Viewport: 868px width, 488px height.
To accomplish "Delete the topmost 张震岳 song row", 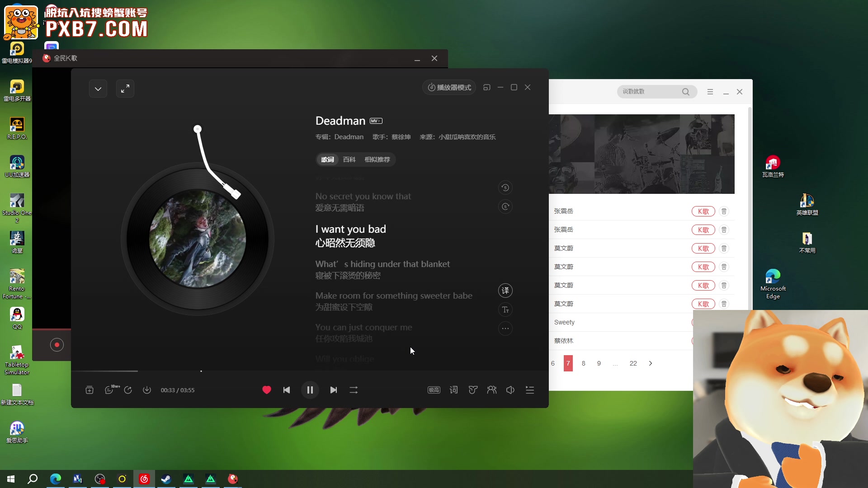I will point(724,211).
